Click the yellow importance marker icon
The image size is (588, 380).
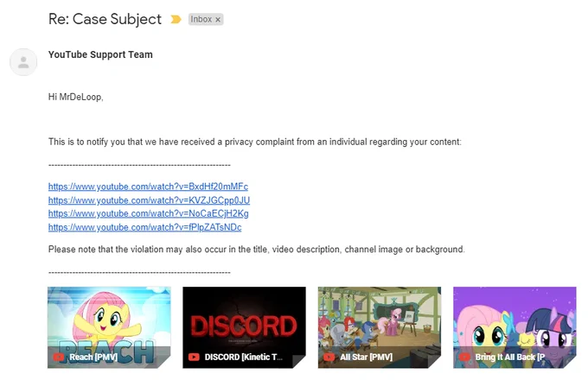(176, 19)
